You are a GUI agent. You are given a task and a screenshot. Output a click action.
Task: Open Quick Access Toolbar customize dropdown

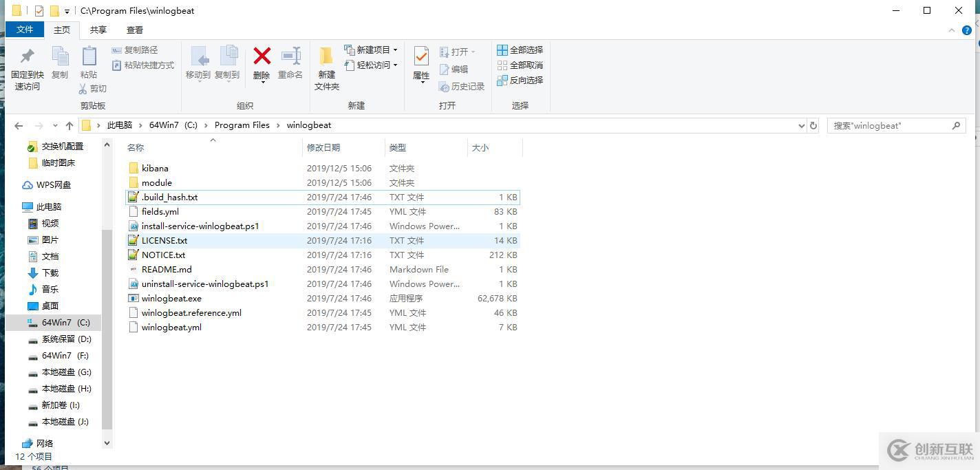[67, 11]
